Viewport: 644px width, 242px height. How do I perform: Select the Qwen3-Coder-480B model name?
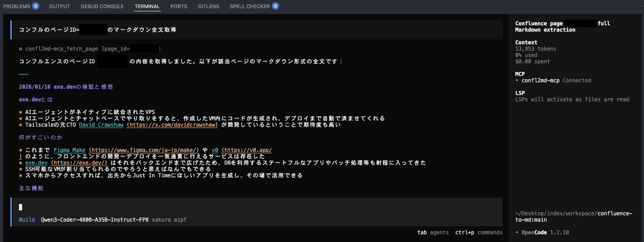point(95,220)
